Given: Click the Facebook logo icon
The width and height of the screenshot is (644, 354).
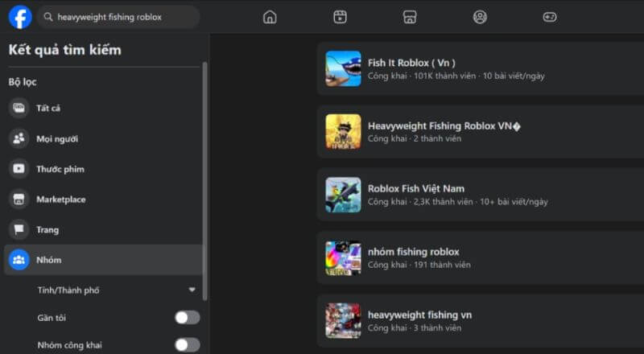Looking at the screenshot, I should pos(20,17).
